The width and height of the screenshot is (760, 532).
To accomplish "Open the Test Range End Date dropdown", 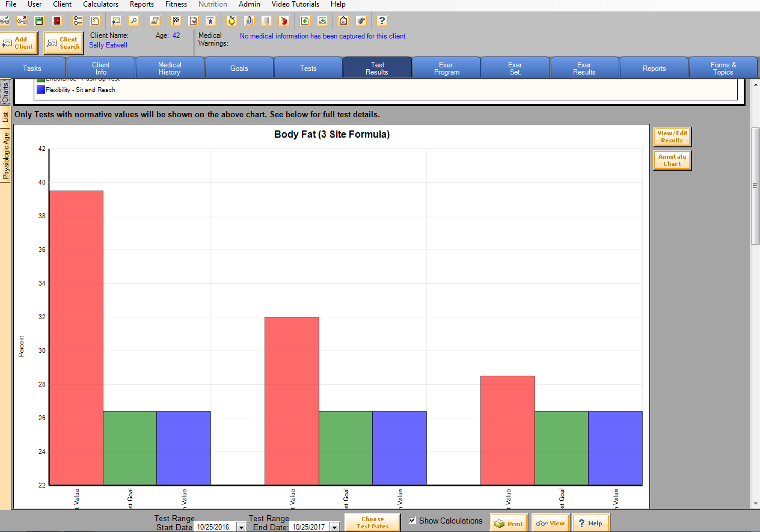I will point(334,527).
